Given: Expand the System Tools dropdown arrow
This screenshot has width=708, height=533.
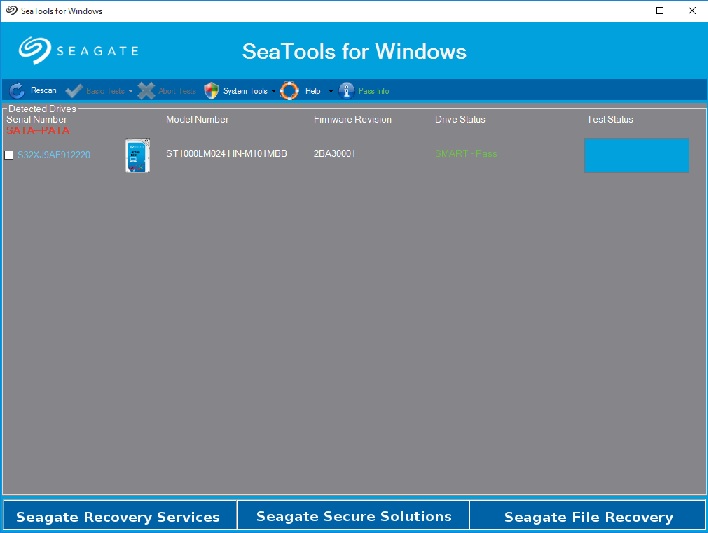Looking at the screenshot, I should click(273, 91).
